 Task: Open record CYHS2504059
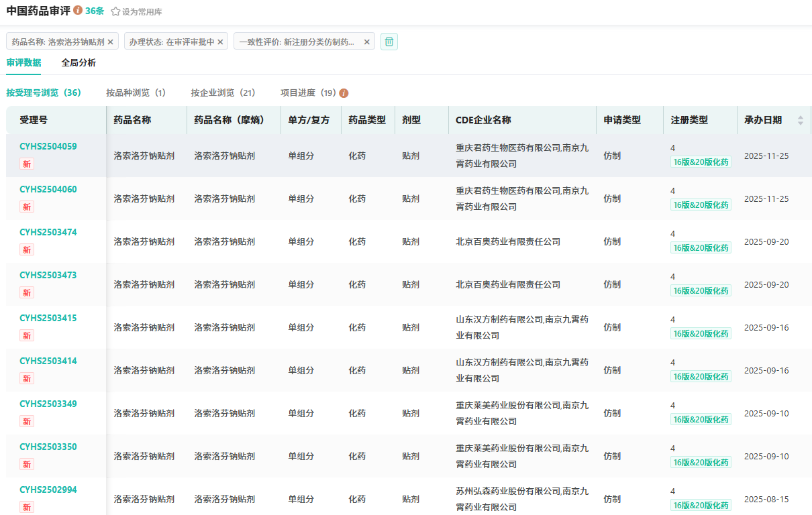click(48, 146)
